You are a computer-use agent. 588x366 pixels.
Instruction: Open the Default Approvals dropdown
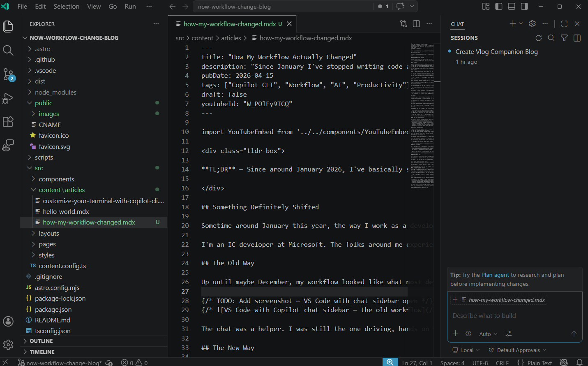coord(517,350)
